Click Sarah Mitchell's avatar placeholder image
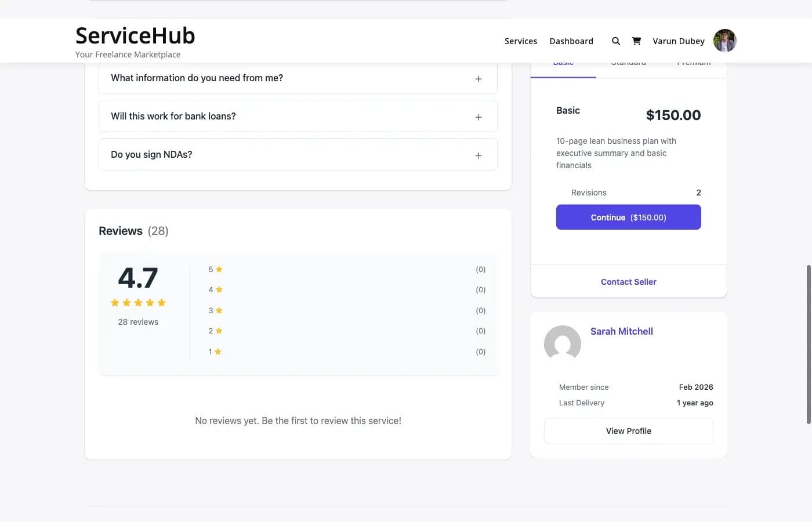Image resolution: width=812 pixels, height=522 pixels. (x=562, y=344)
